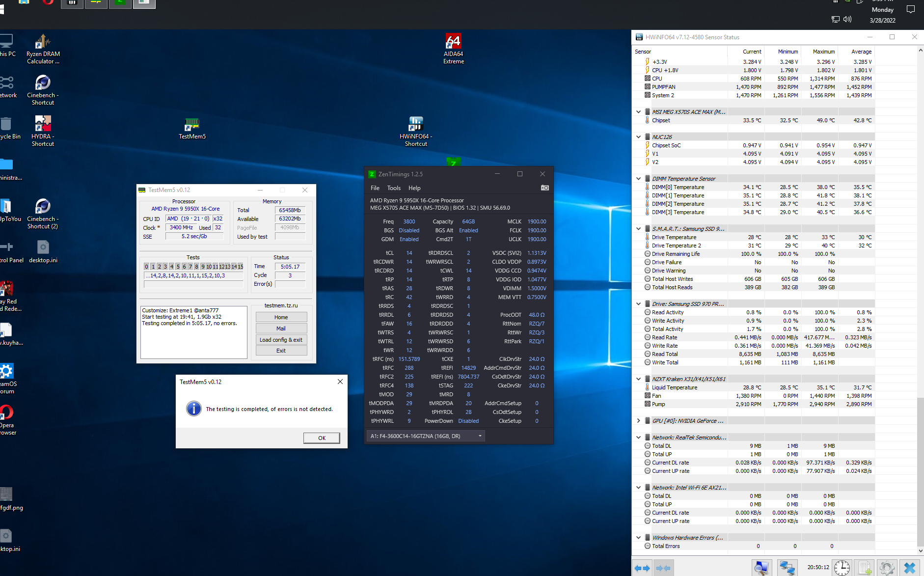Select the HYDRA shortcut desktop icon
The image size is (924, 576).
(x=43, y=131)
